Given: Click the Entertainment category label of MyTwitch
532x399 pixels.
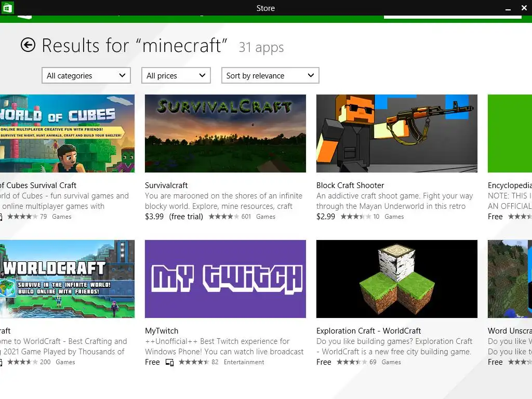Looking at the screenshot, I should pos(244,362).
